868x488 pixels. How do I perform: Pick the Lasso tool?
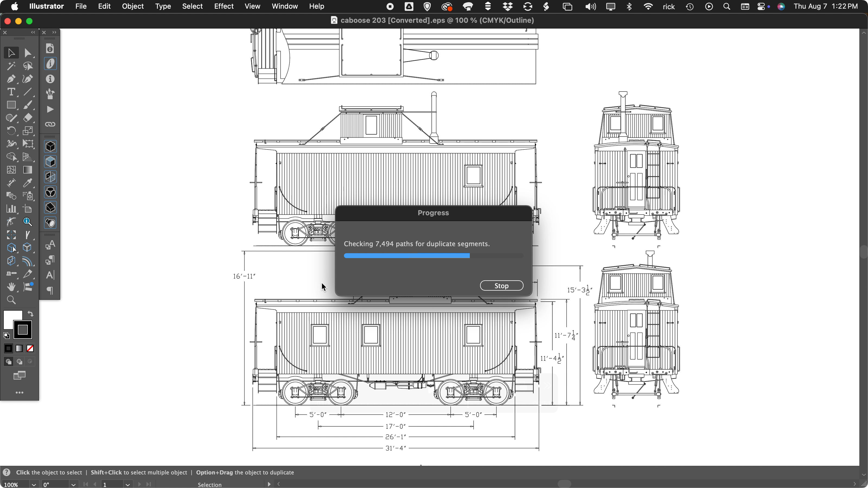click(28, 66)
